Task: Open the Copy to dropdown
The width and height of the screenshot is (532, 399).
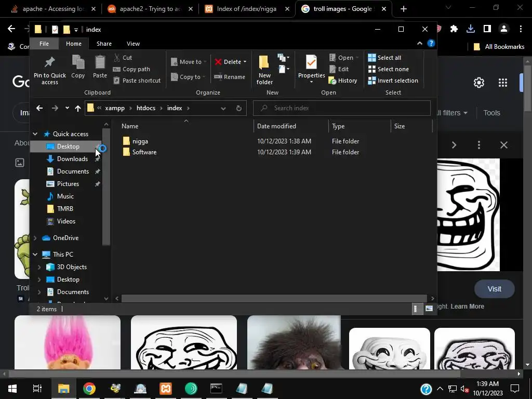Action: (189, 77)
